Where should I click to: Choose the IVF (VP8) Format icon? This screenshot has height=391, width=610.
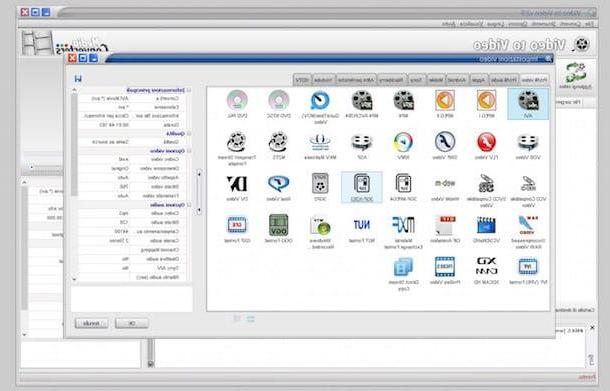coord(528,271)
